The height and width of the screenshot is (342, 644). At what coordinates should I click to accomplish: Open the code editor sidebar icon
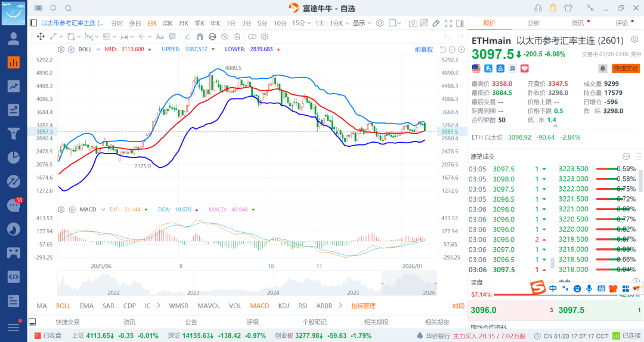[14, 276]
